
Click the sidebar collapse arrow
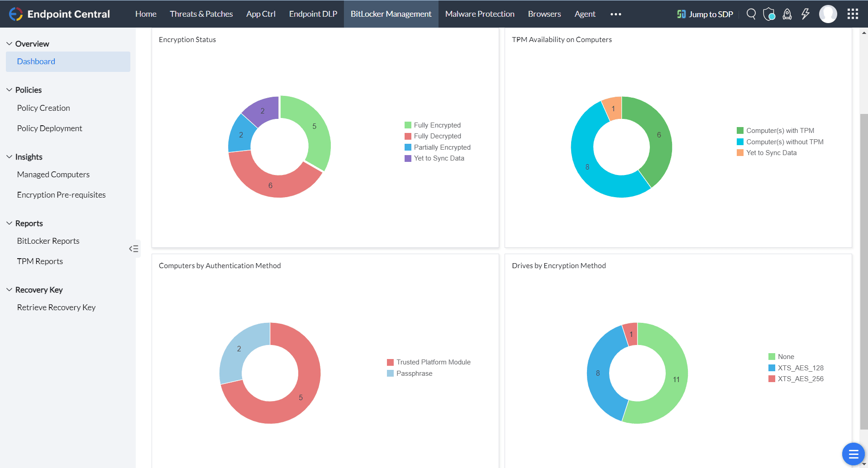coord(134,249)
